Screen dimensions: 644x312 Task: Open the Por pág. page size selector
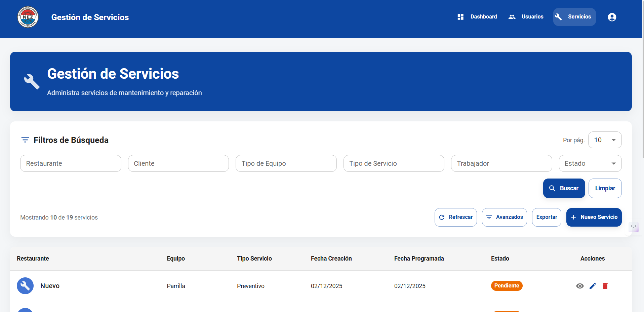coord(604,140)
